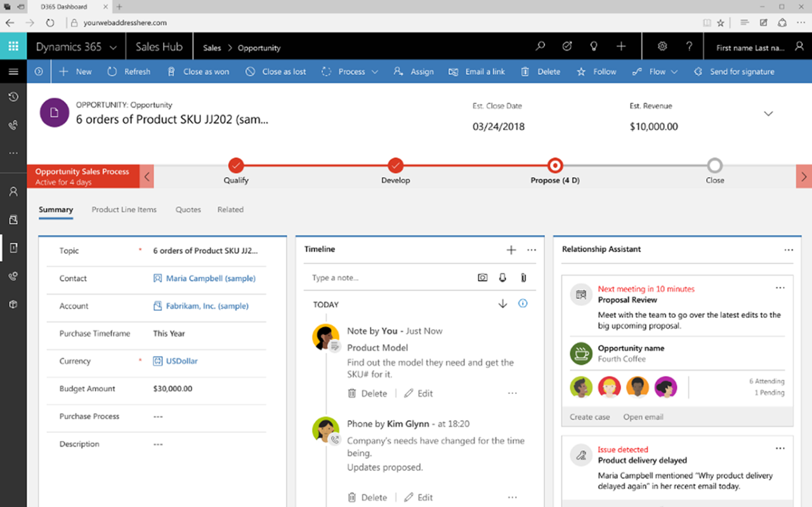Click microphone icon in note box

click(502, 278)
